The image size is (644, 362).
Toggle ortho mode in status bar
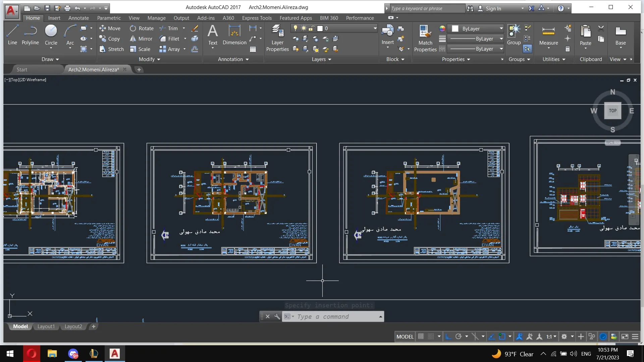click(448, 337)
